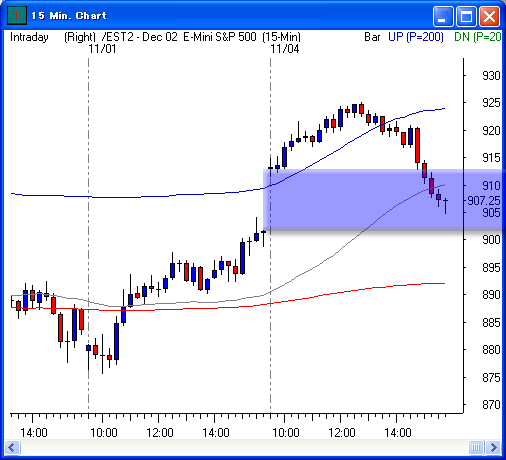Click the Bar chart type label

coord(372,37)
